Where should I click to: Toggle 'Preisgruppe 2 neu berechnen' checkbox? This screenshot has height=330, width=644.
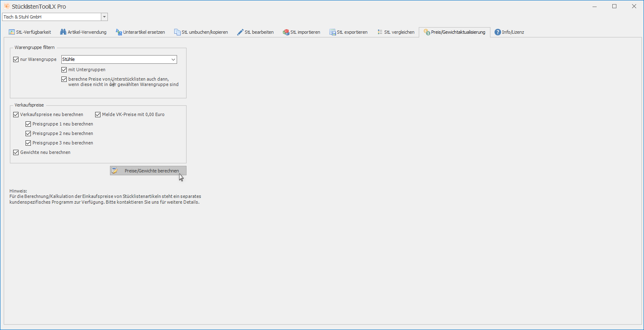point(28,133)
